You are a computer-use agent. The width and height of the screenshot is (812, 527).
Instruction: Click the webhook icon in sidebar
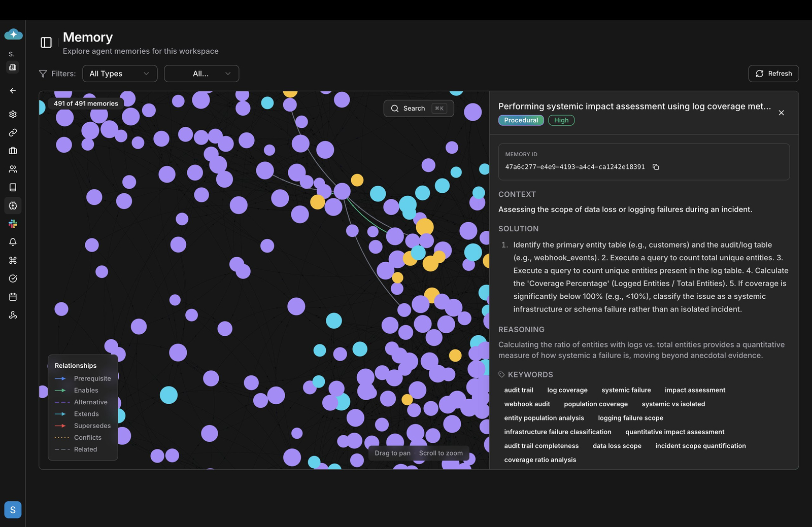point(13,315)
